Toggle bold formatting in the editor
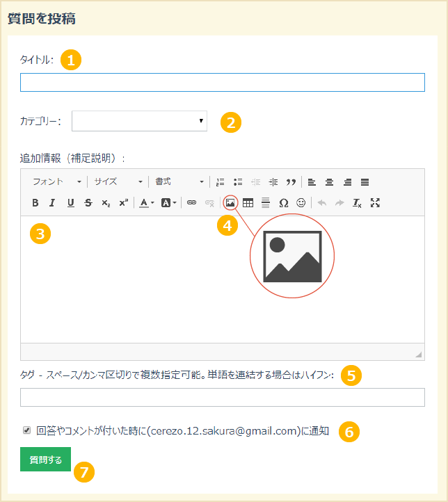 [x=35, y=203]
